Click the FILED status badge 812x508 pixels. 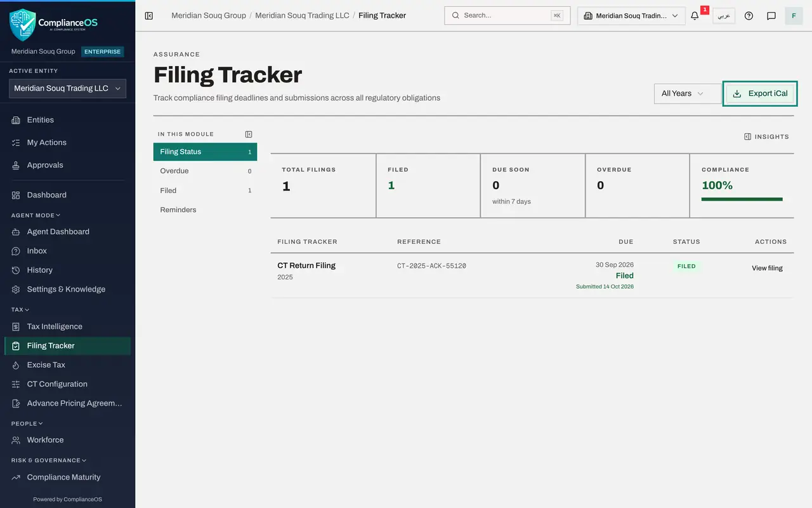point(686,266)
